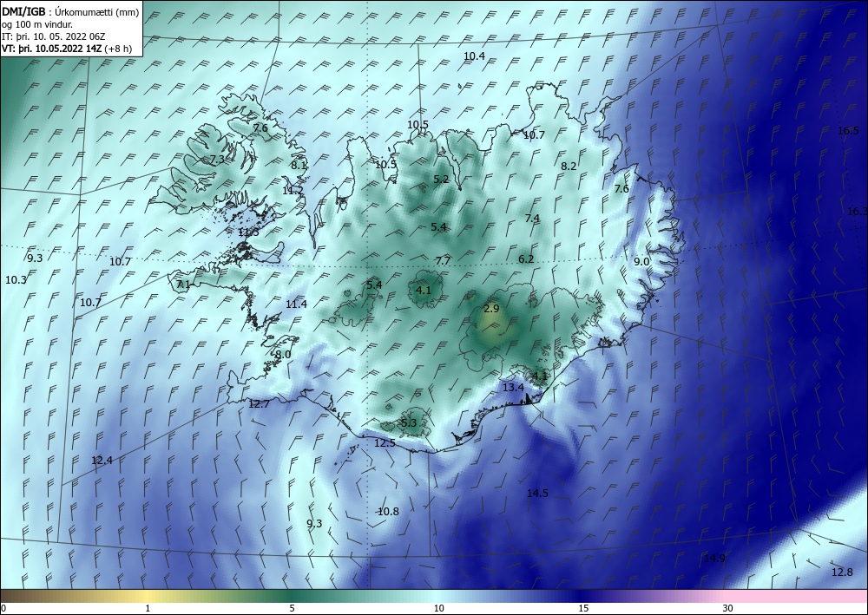
Task: Click the 'DMI/IGB : Úrkomumætti (mm)' title text
Action: (x=70, y=13)
